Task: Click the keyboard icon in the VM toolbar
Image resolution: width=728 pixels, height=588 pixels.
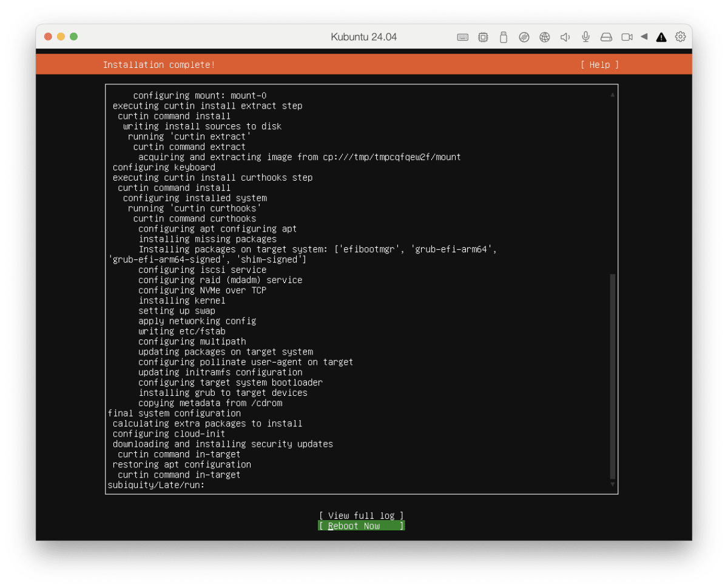Action: click(462, 37)
